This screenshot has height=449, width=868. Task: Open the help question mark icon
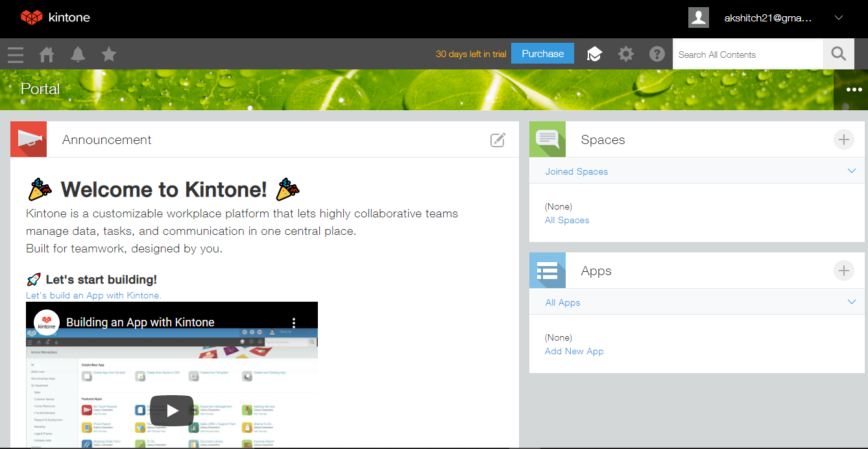(x=657, y=54)
